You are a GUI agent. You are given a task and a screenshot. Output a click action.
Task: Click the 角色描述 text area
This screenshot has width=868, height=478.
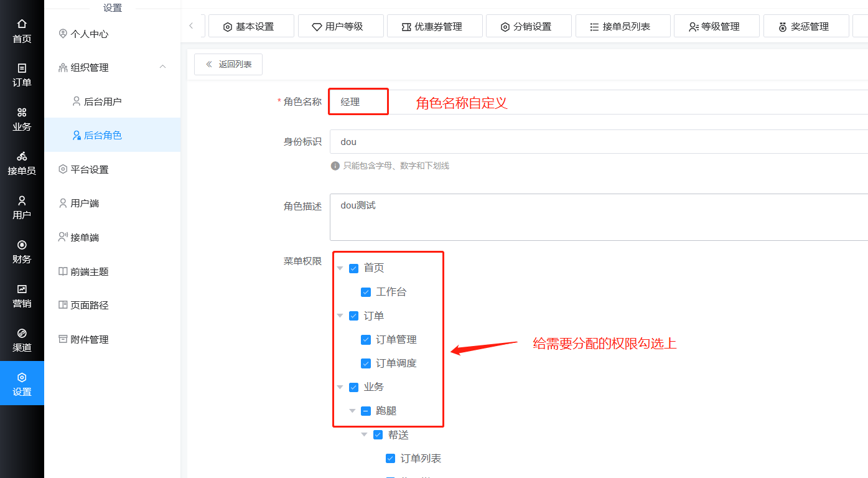click(599, 217)
